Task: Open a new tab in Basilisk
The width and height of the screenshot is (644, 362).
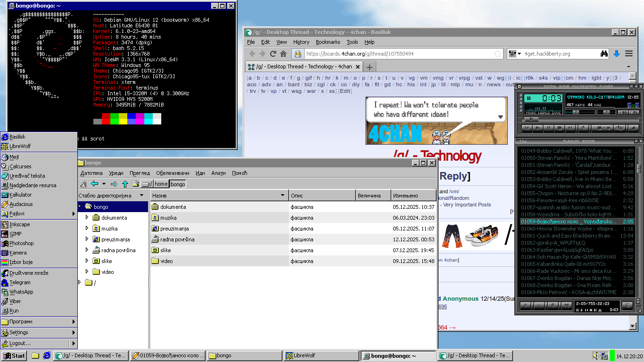Action: click(370, 67)
